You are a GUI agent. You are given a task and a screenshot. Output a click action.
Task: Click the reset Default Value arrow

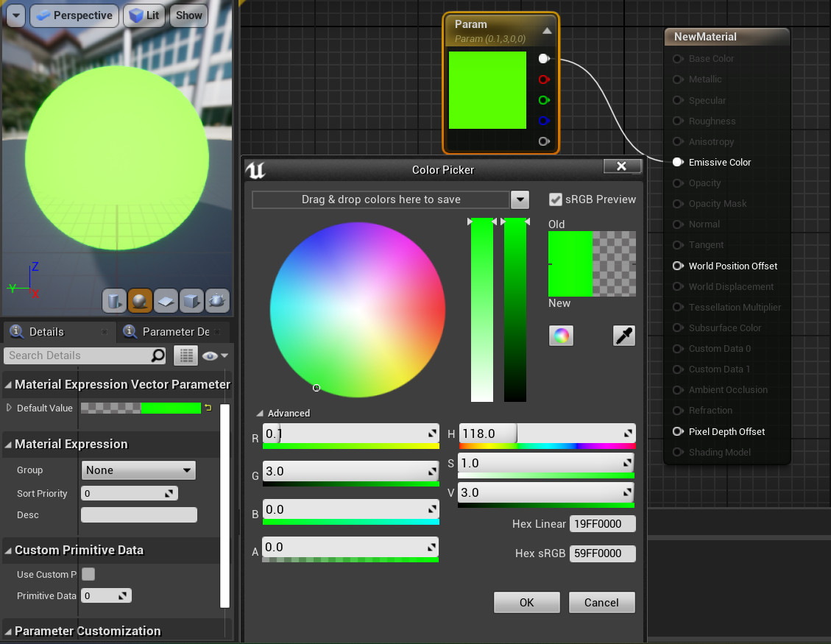[x=208, y=408]
